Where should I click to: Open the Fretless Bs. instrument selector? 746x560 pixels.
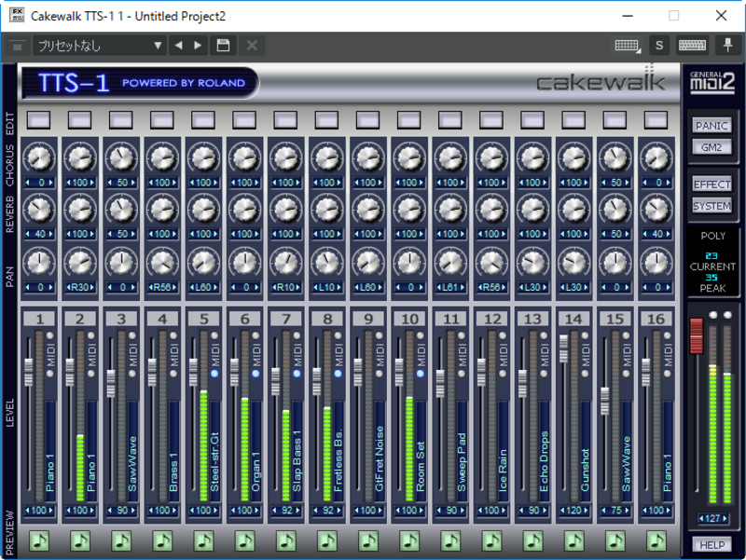click(x=338, y=451)
